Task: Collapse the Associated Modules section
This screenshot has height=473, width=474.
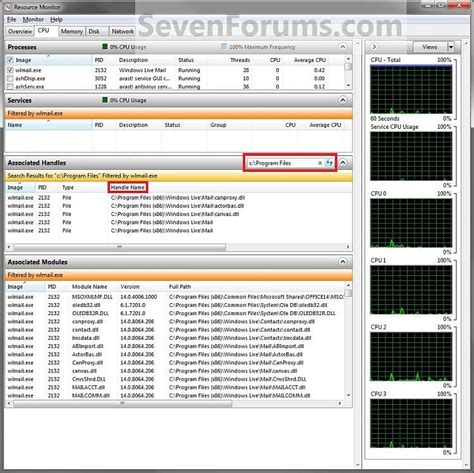Action: tap(342, 262)
